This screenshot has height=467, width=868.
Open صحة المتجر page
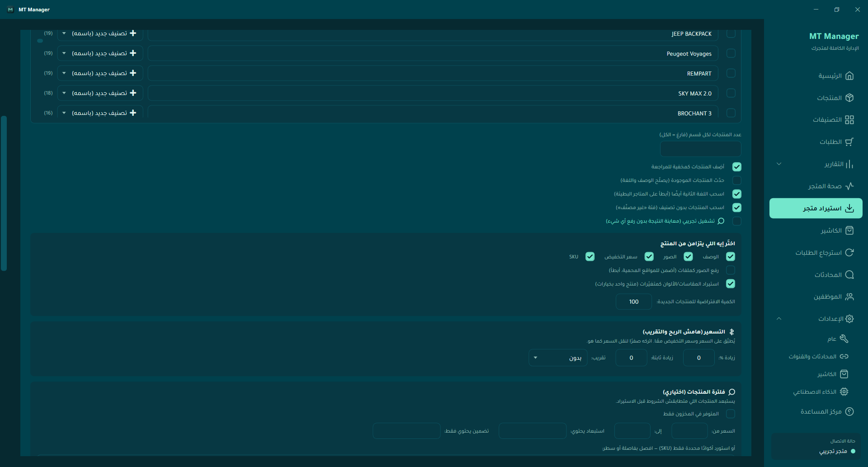point(816,186)
